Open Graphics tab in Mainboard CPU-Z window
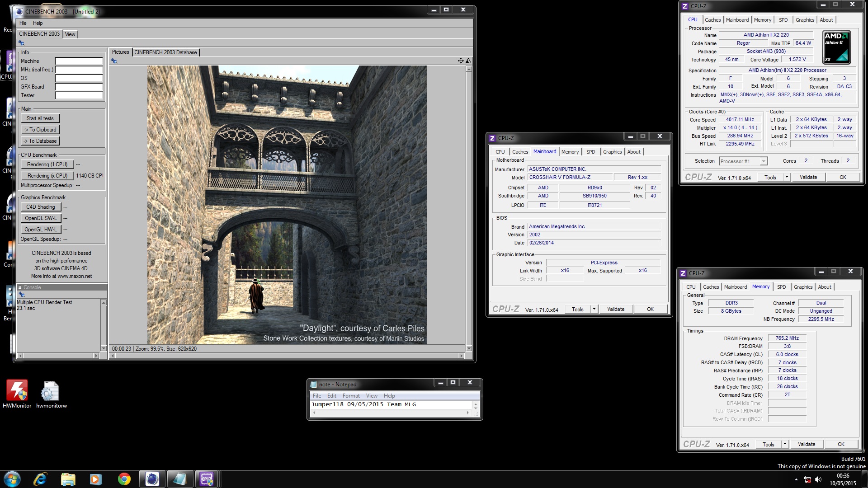868x488 pixels. click(x=612, y=152)
